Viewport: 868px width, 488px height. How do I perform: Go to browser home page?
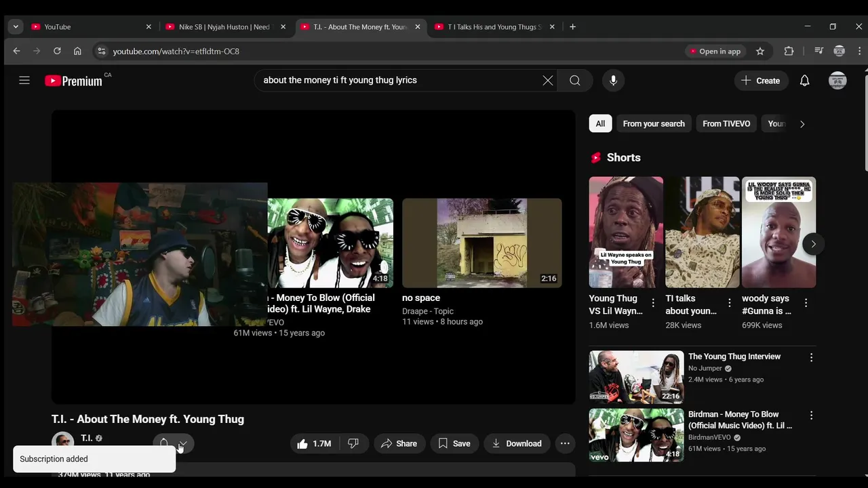(x=77, y=52)
